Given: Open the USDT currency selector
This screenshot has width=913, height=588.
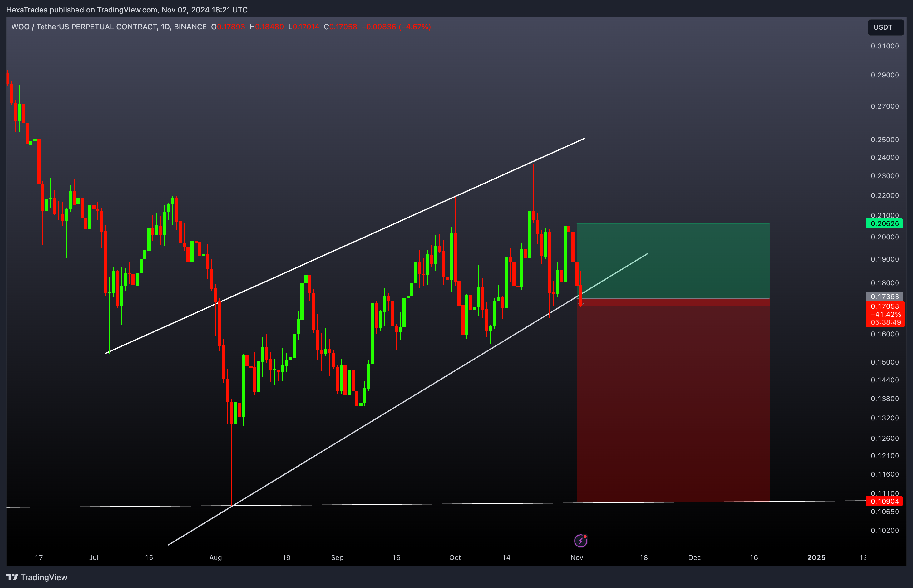Looking at the screenshot, I should click(886, 27).
